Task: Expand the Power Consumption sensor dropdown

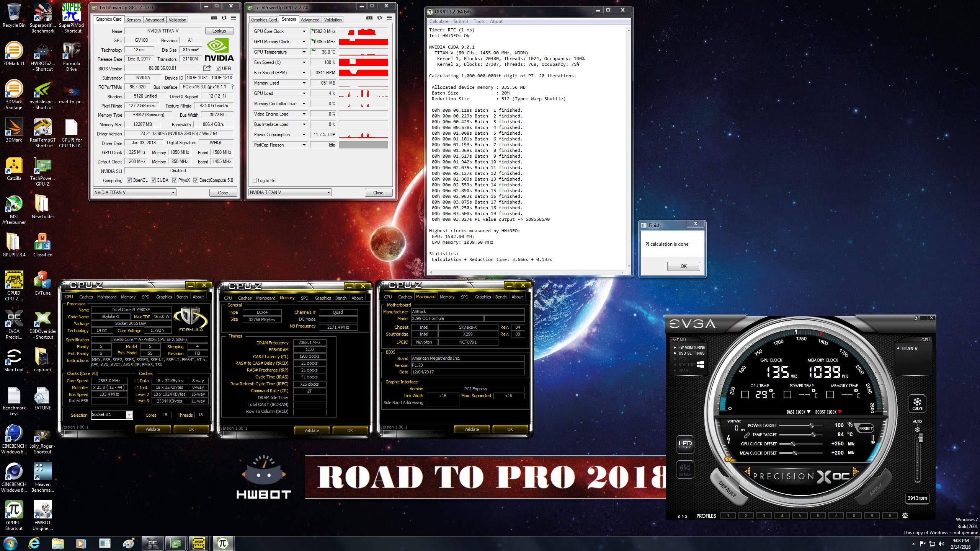Action: [x=304, y=135]
